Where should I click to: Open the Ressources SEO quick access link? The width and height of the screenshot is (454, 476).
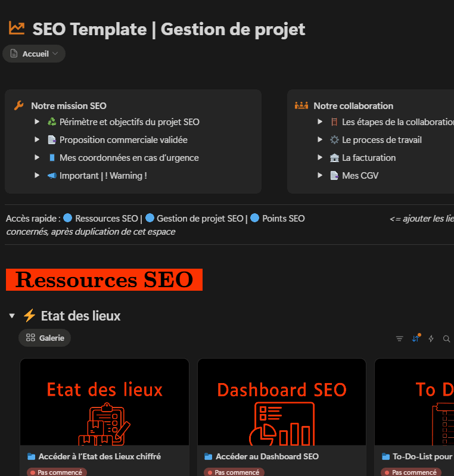click(106, 219)
